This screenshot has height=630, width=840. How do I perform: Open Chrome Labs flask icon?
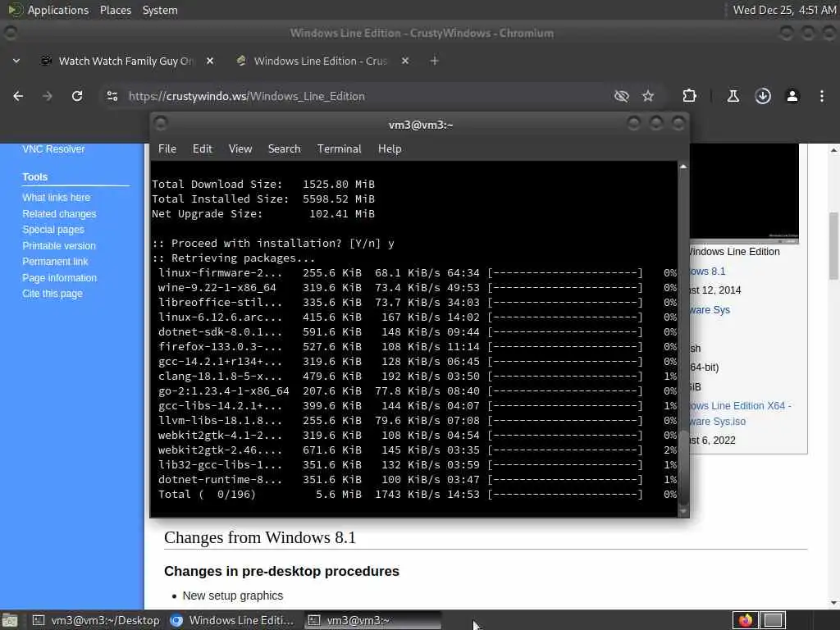[733, 96]
